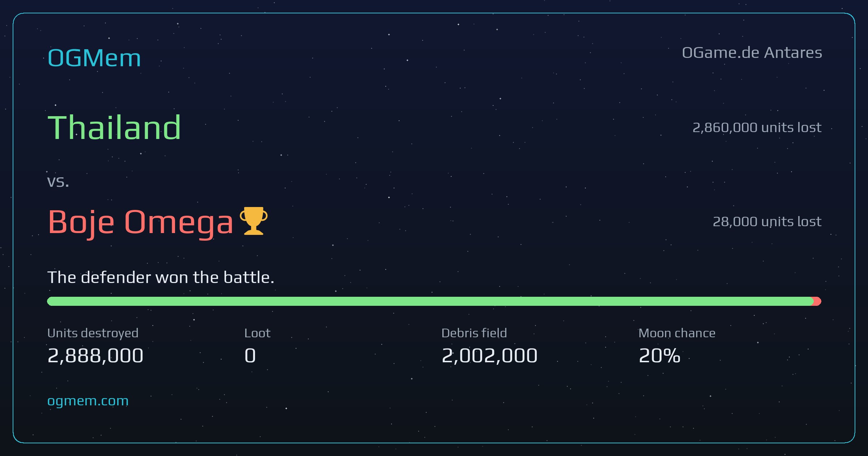Select the attacker name Thailand
The image size is (868, 456).
pyautogui.click(x=114, y=127)
